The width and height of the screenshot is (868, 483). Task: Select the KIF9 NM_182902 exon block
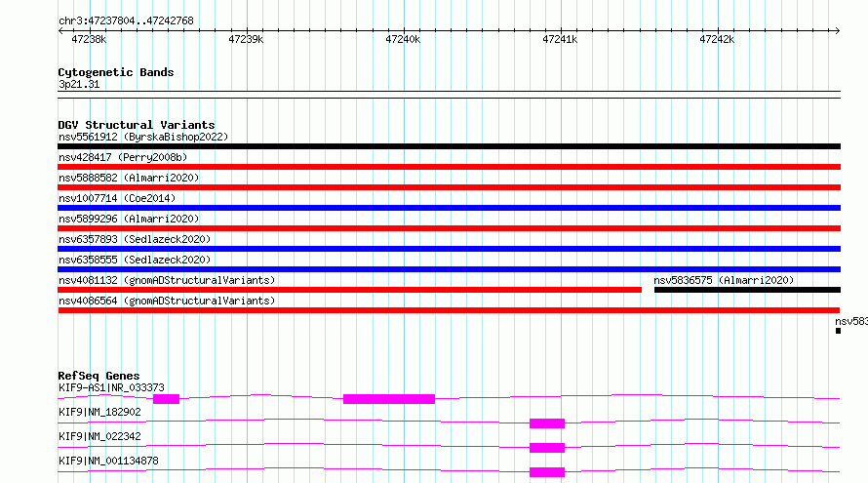pos(547,423)
